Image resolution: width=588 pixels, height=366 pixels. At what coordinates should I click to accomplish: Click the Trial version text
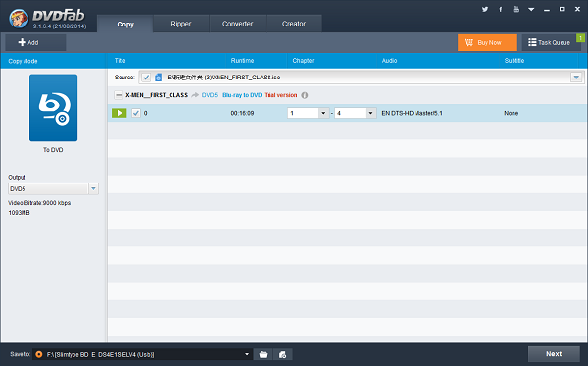pyautogui.click(x=280, y=95)
